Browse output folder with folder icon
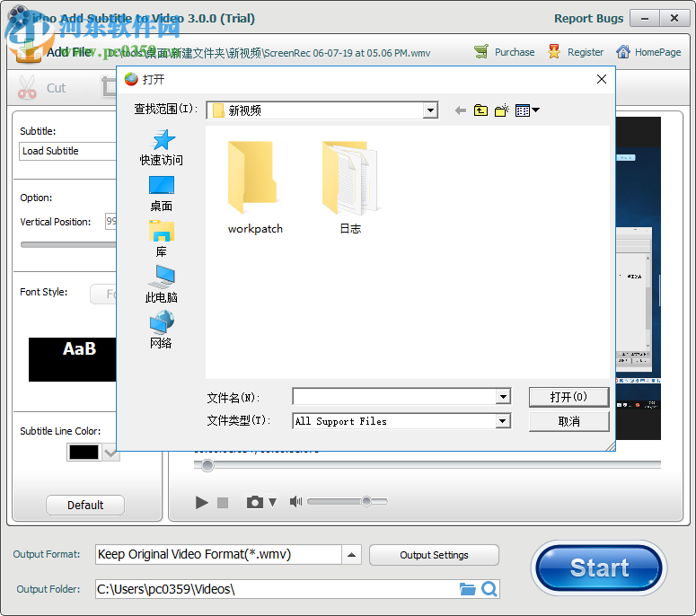The width and height of the screenshot is (696, 616). (x=467, y=589)
